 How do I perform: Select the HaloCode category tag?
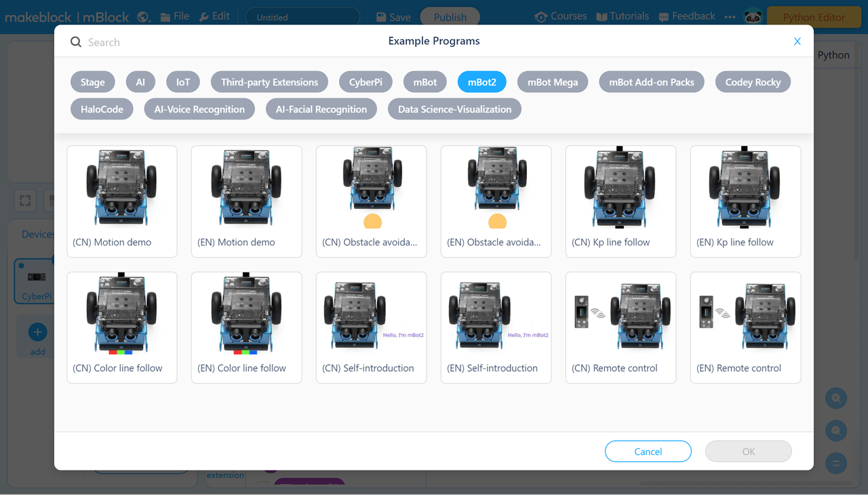coord(102,109)
